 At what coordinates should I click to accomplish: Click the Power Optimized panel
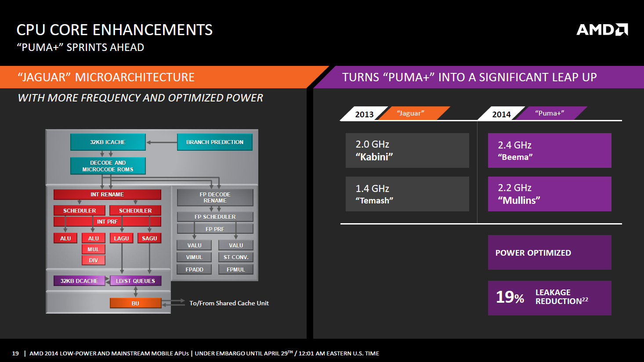[x=549, y=253]
